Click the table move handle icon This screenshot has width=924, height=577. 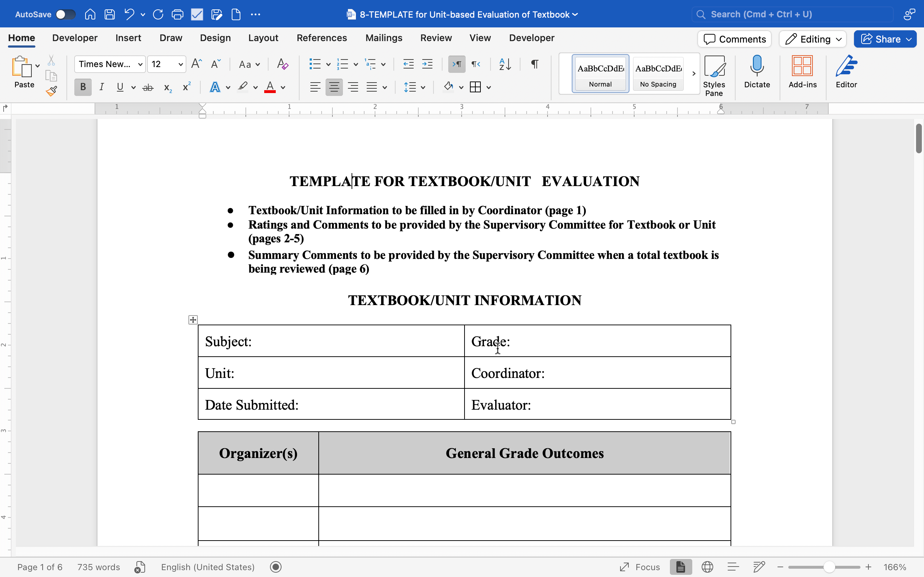point(193,320)
